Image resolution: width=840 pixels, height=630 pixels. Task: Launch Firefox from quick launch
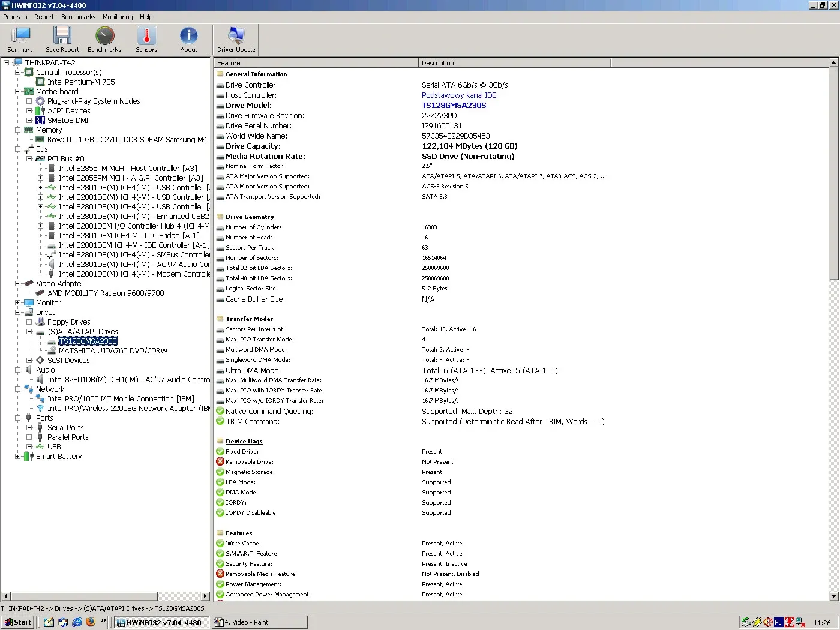(x=91, y=622)
